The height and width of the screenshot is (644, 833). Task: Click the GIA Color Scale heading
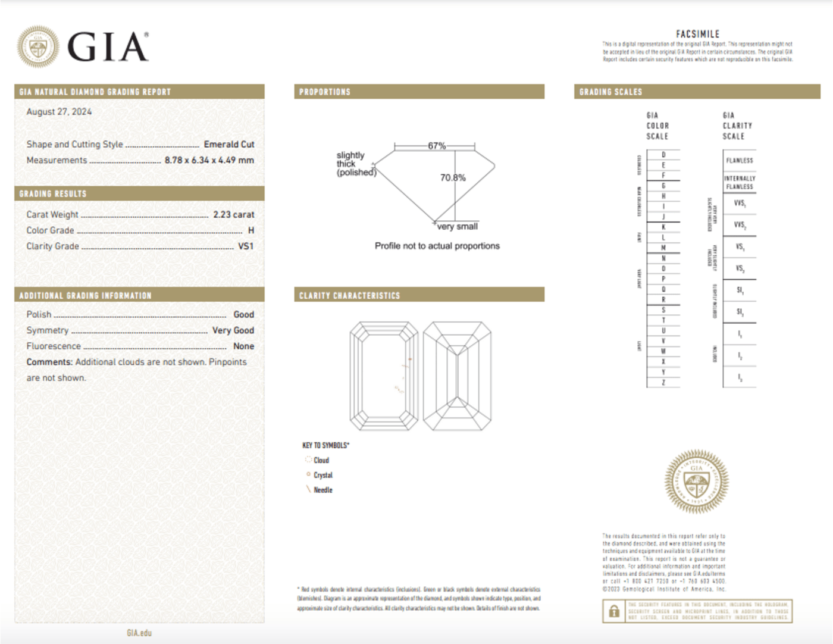(x=657, y=126)
